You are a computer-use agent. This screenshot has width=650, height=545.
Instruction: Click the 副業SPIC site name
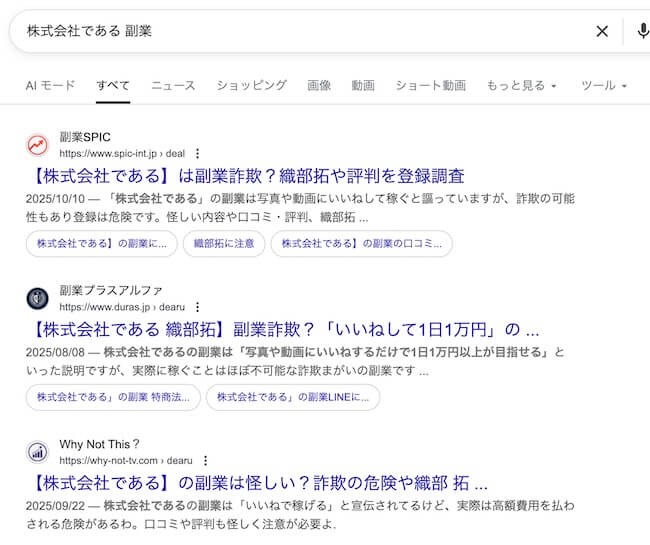[x=85, y=137]
